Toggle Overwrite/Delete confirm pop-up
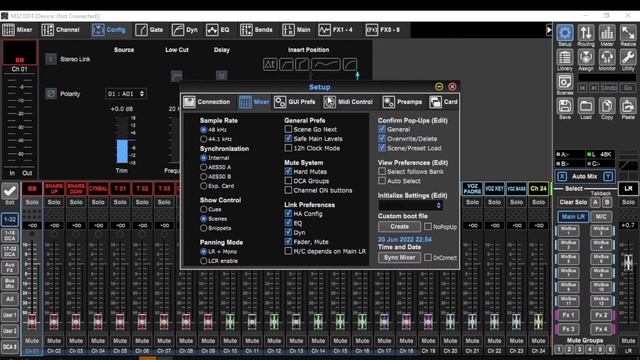This screenshot has width=640, height=360. coord(382,139)
